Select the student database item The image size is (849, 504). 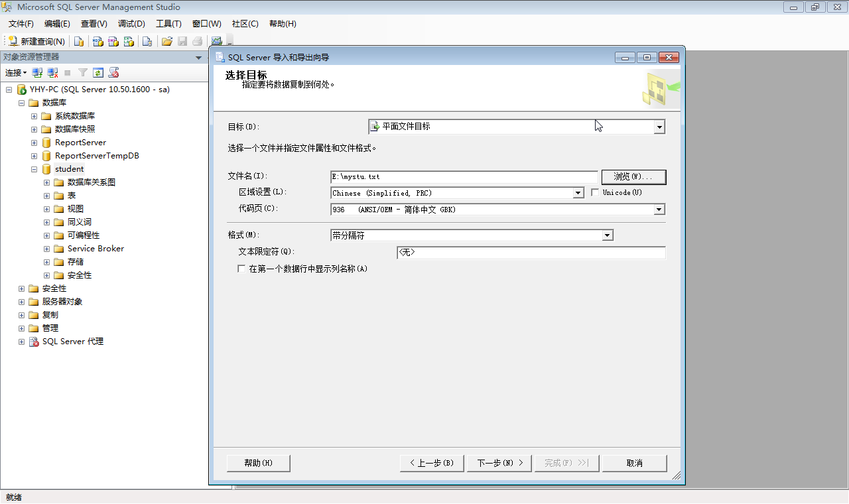coord(69,169)
